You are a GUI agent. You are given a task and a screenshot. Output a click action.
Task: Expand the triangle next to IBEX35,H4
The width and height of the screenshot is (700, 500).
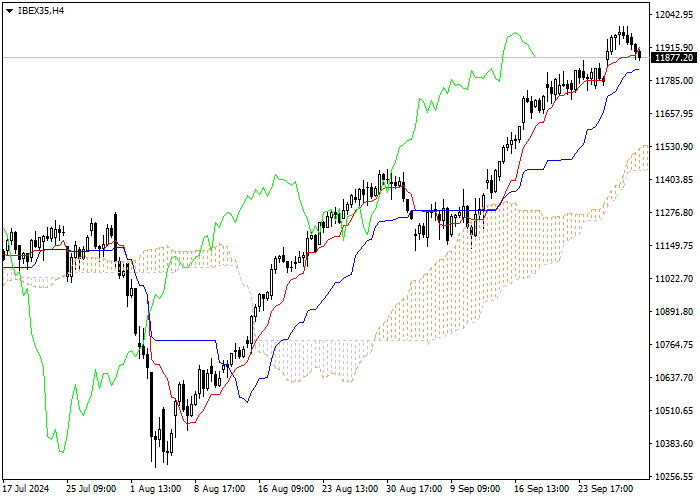pyautogui.click(x=9, y=11)
